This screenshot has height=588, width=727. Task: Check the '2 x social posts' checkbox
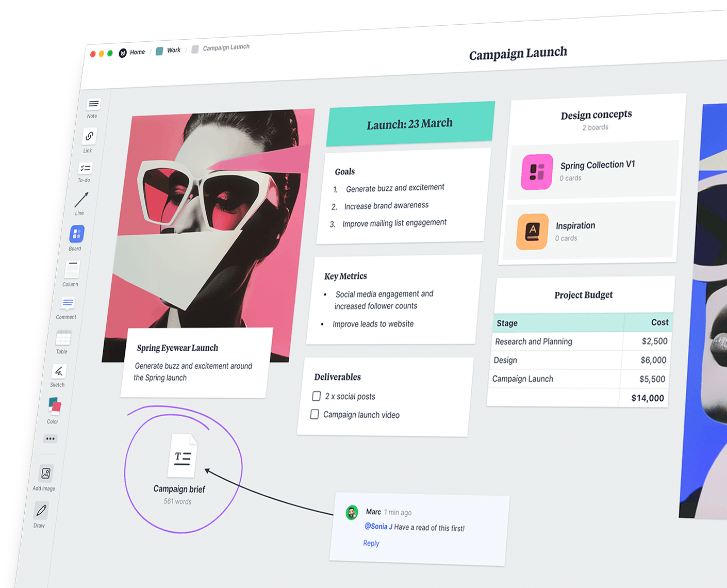[317, 396]
